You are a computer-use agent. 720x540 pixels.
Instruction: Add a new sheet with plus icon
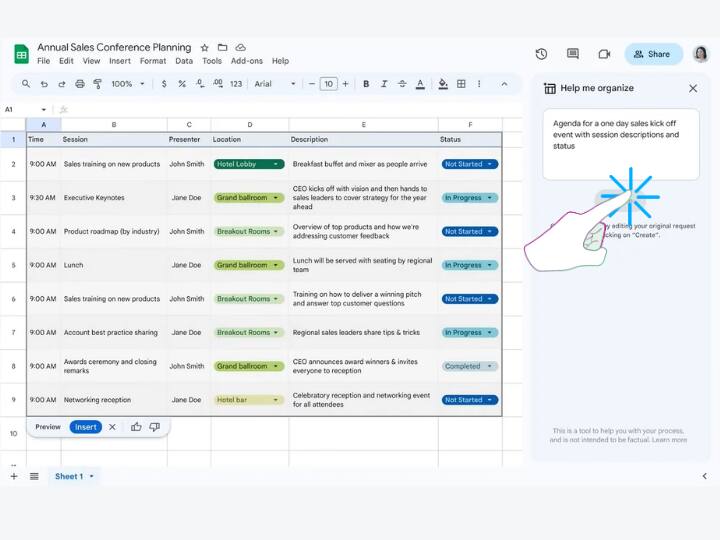[x=14, y=476]
